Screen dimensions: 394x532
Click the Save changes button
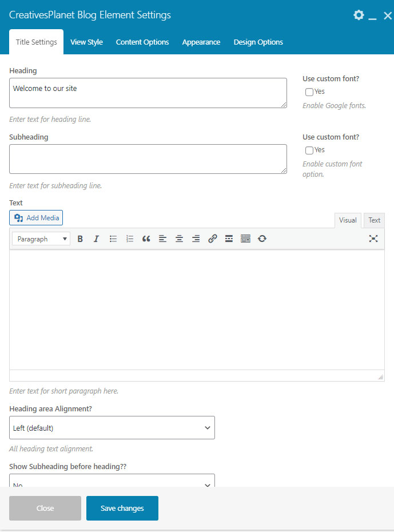(x=122, y=508)
